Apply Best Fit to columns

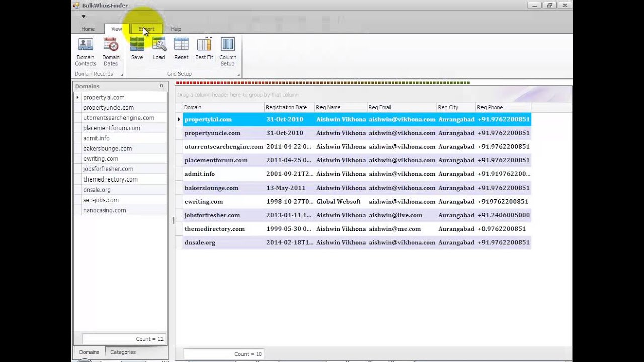[204, 49]
